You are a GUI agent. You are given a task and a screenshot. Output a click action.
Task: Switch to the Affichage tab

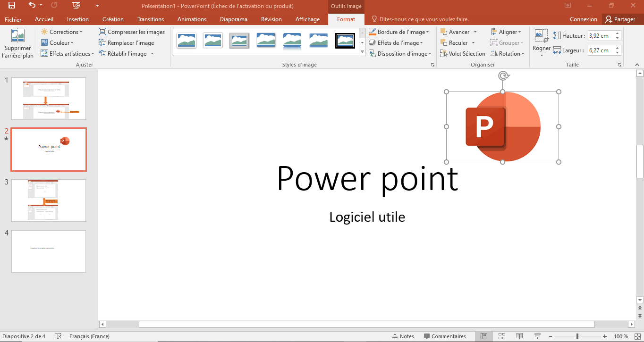coord(307,19)
